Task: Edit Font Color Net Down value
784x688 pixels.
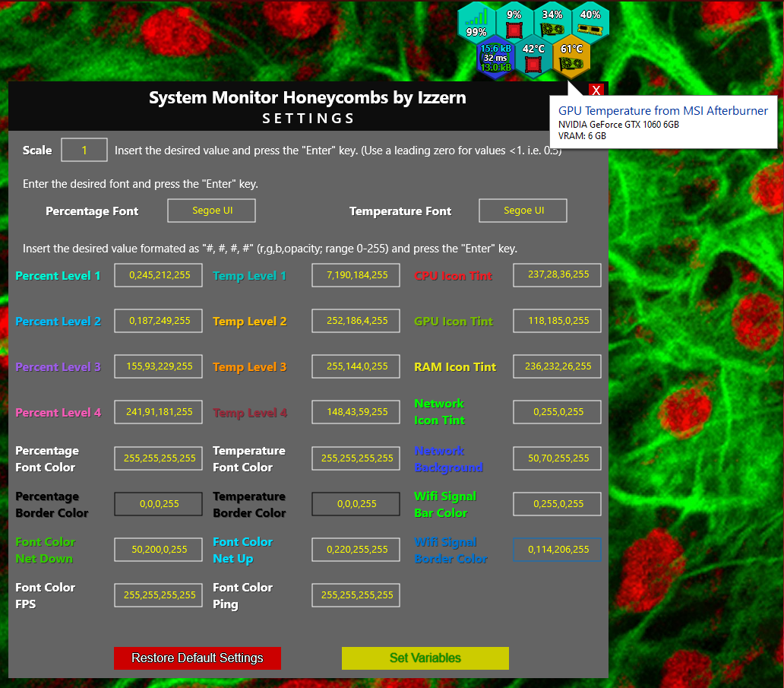Action: 159,550
